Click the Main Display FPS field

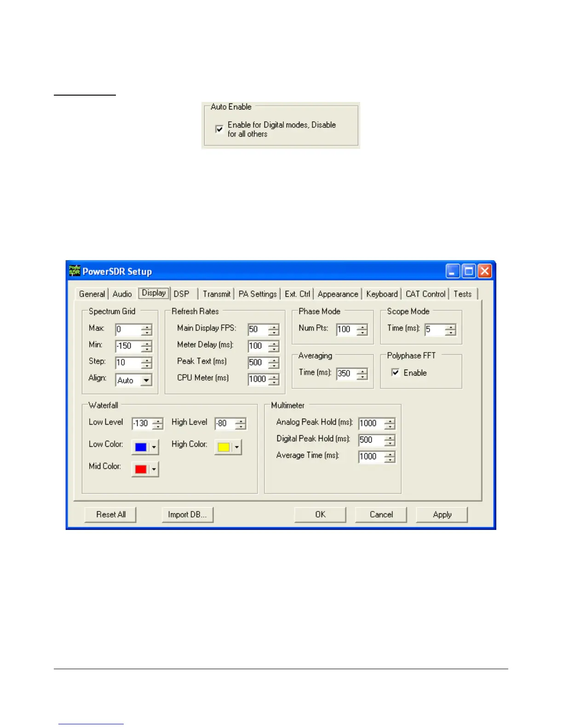click(x=258, y=330)
